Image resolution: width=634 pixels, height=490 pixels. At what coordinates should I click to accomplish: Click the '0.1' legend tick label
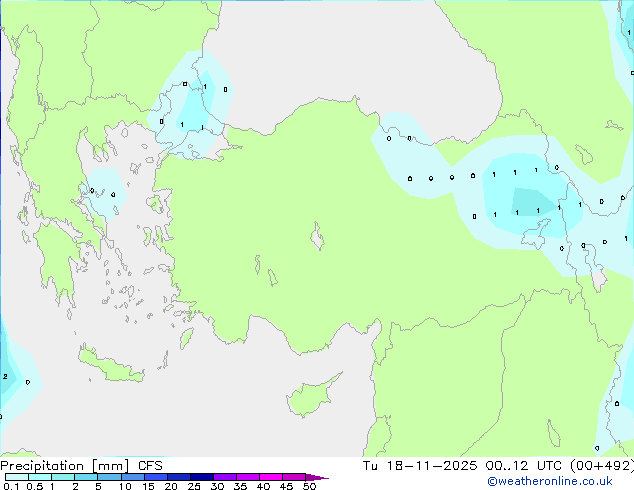coord(11,486)
